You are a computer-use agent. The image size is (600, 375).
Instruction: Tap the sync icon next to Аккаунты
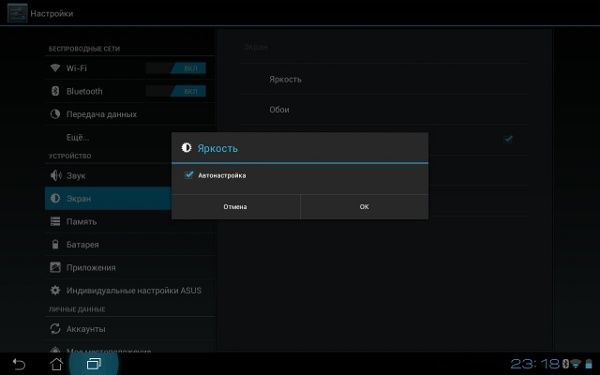(x=55, y=329)
